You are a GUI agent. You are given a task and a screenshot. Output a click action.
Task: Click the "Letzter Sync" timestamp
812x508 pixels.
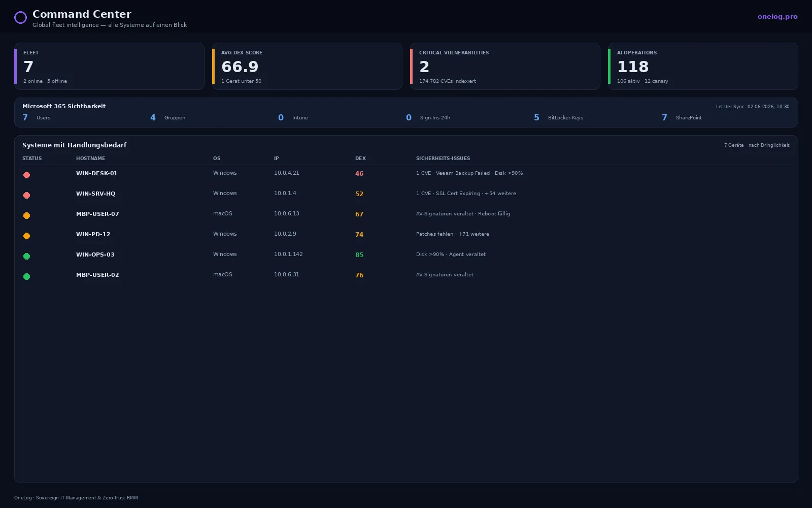(x=753, y=107)
